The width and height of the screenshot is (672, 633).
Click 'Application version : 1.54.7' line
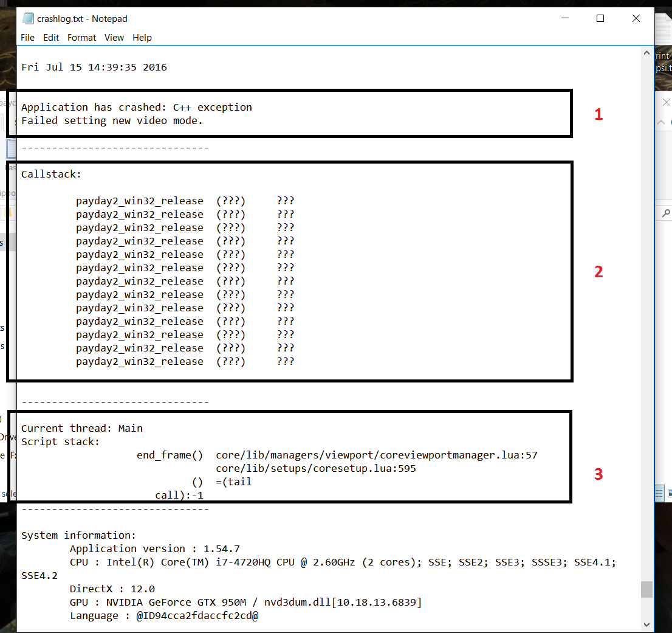155,549
